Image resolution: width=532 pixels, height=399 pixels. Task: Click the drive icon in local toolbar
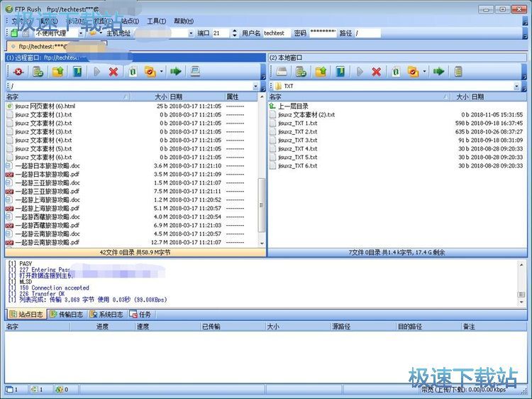pos(282,72)
